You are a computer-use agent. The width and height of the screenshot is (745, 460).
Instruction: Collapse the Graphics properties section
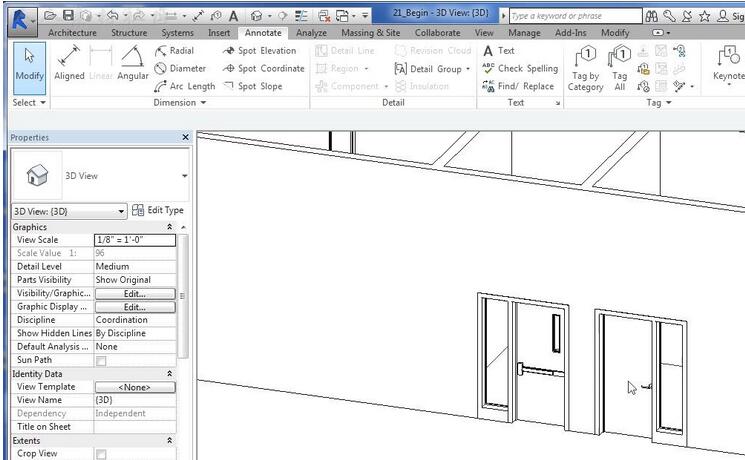coord(170,227)
